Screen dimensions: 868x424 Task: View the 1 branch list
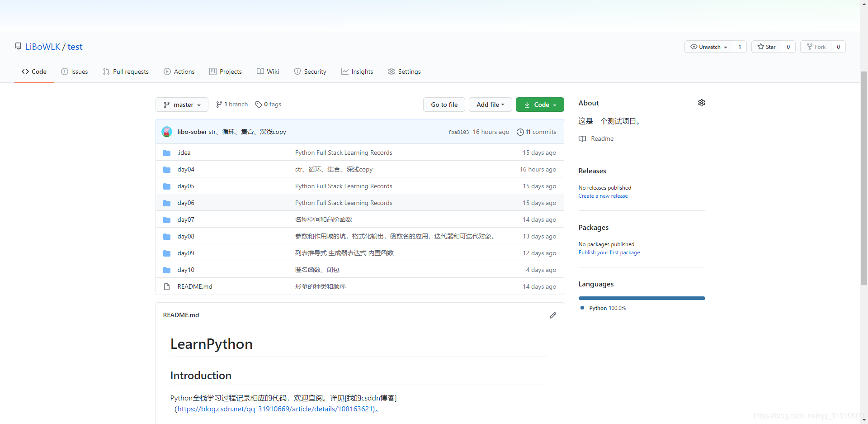(232, 105)
